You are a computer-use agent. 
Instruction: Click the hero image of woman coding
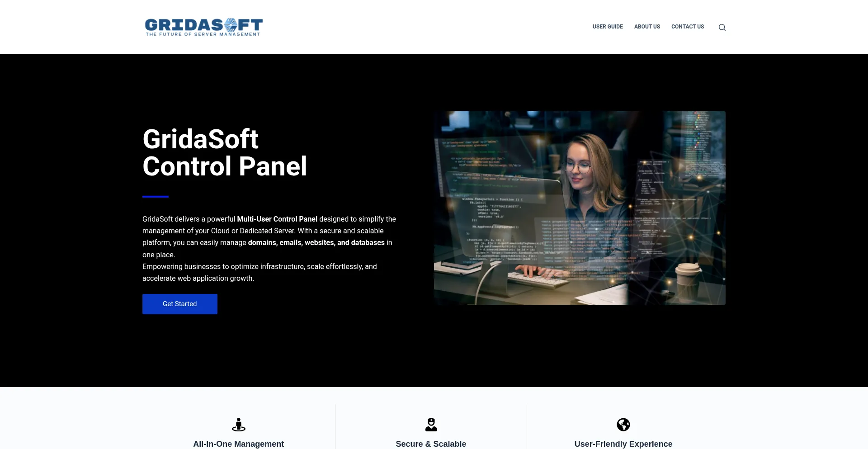pos(580,208)
